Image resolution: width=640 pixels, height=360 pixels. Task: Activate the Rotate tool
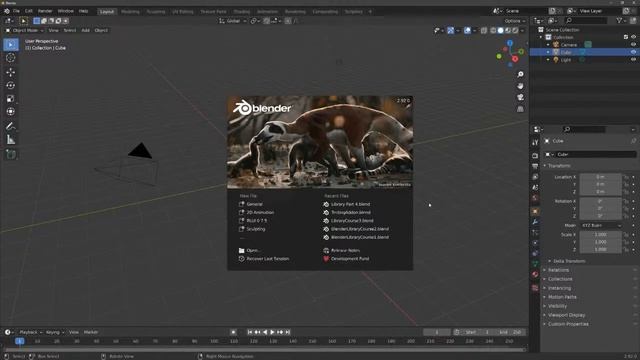click(x=11, y=85)
